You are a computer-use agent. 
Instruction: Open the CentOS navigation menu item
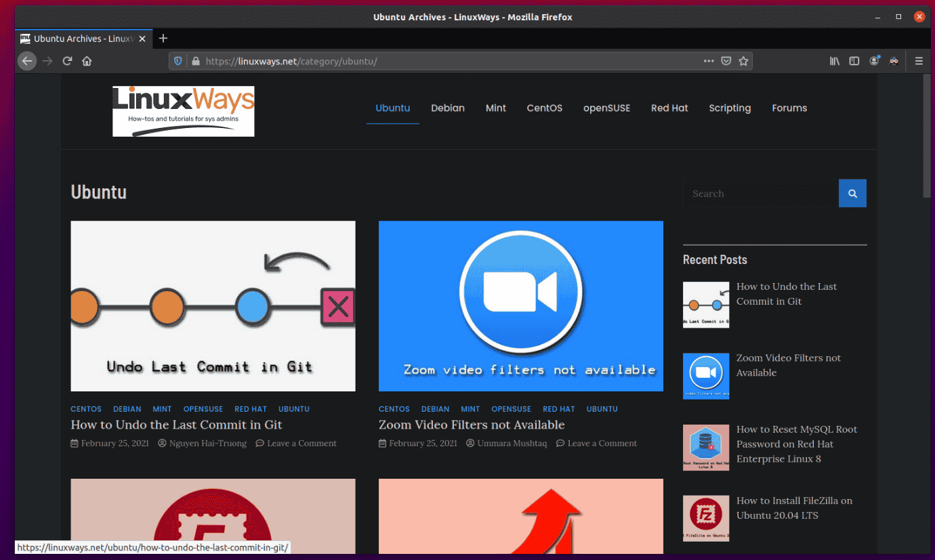pos(545,108)
